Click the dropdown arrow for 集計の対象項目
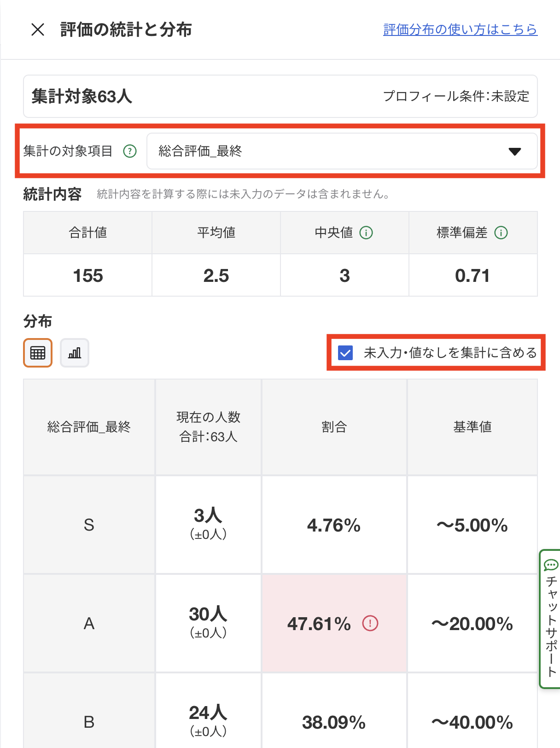560x748 pixels. [x=514, y=152]
